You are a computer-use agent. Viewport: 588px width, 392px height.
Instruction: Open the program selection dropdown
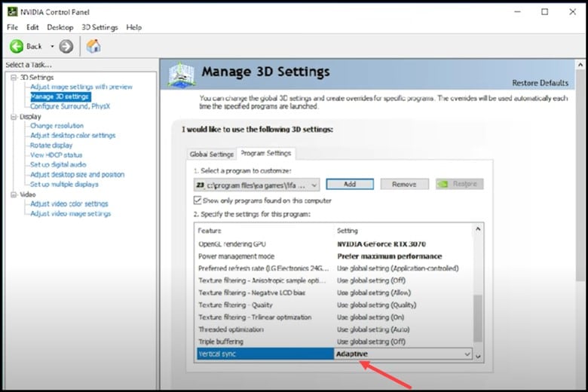point(314,184)
